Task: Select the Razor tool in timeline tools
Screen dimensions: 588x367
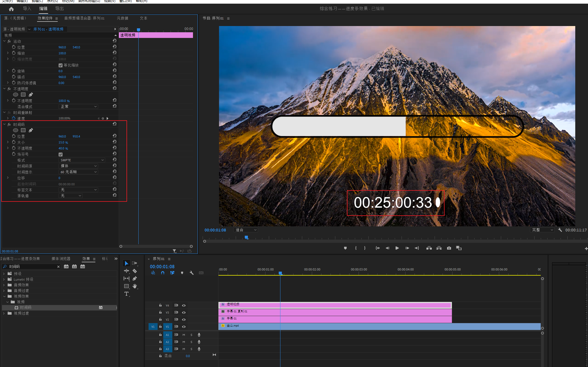Action: coord(135,271)
